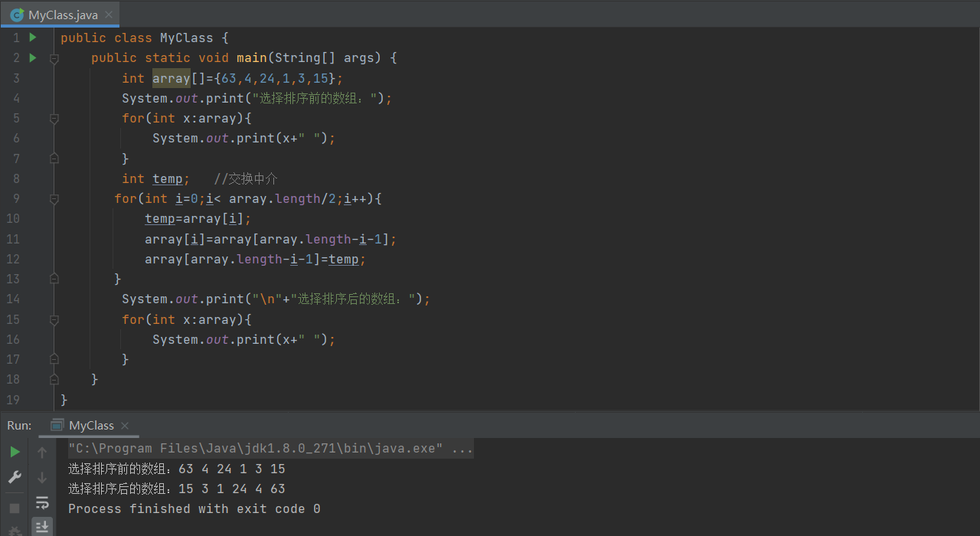Screen dimensions: 980x536
Task: Click 'Process finished with exit code 0'
Action: [x=194, y=509]
